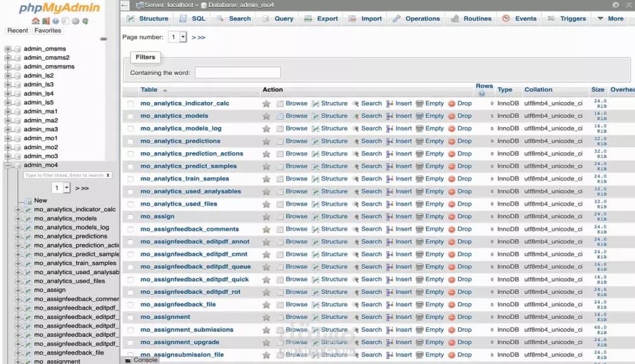Click Structure icon for mo_assignfeedback_comments

tap(315, 230)
